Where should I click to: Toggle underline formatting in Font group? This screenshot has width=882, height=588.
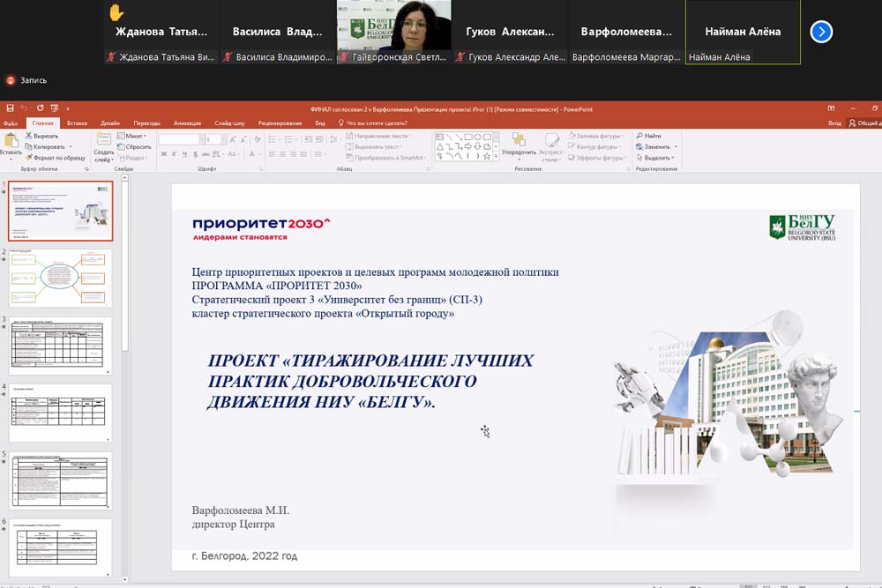tap(187, 154)
